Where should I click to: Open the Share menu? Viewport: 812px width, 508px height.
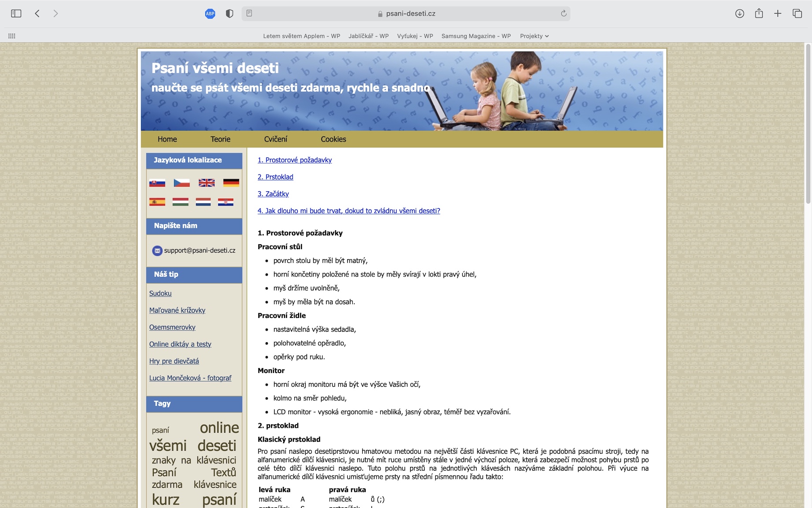(x=759, y=13)
